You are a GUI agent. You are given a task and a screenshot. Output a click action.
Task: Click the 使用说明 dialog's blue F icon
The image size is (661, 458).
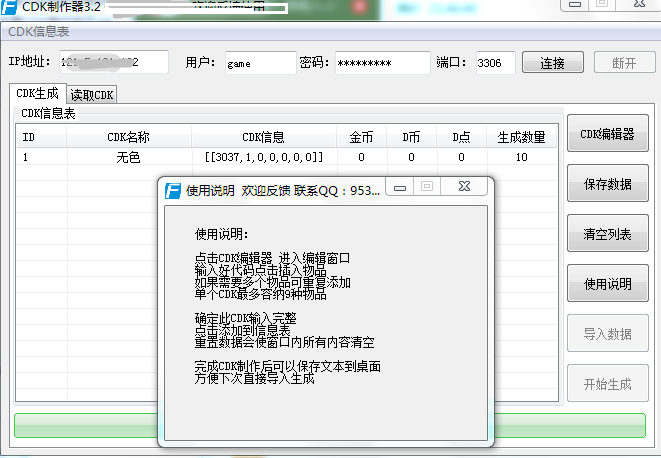coord(172,190)
